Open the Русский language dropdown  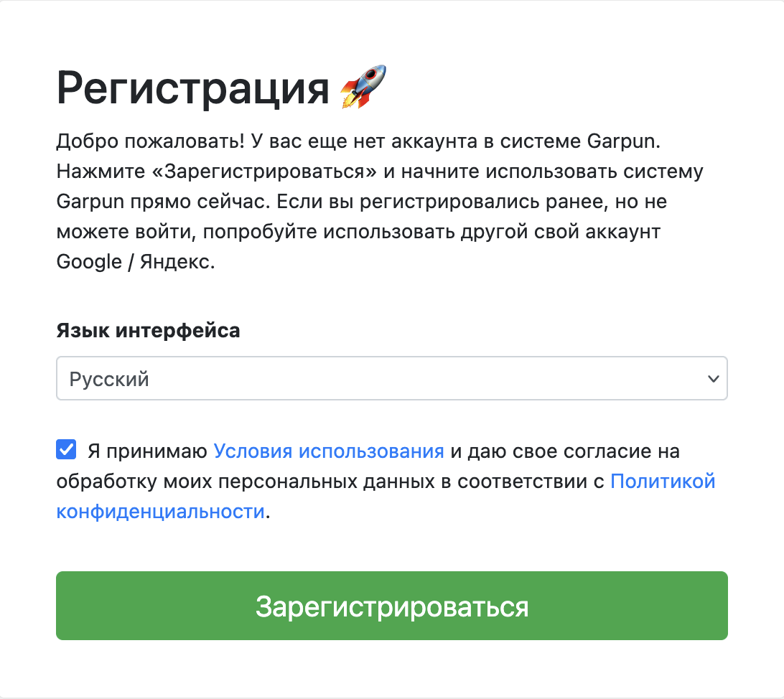pos(391,378)
